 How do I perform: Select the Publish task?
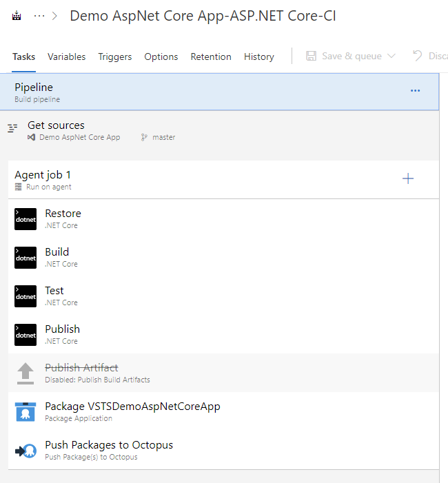[223, 335]
